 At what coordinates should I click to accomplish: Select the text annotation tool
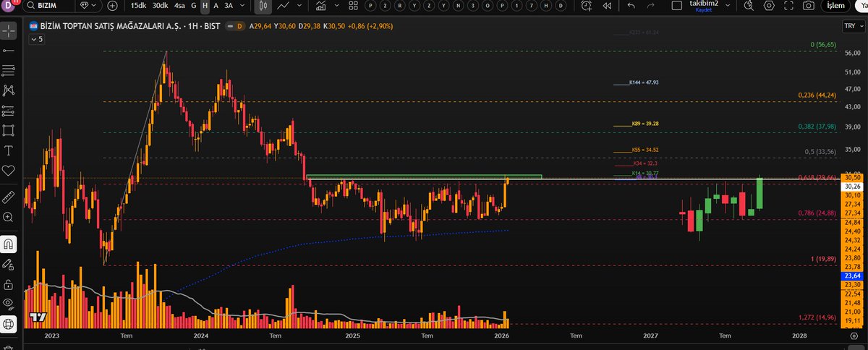click(x=9, y=150)
